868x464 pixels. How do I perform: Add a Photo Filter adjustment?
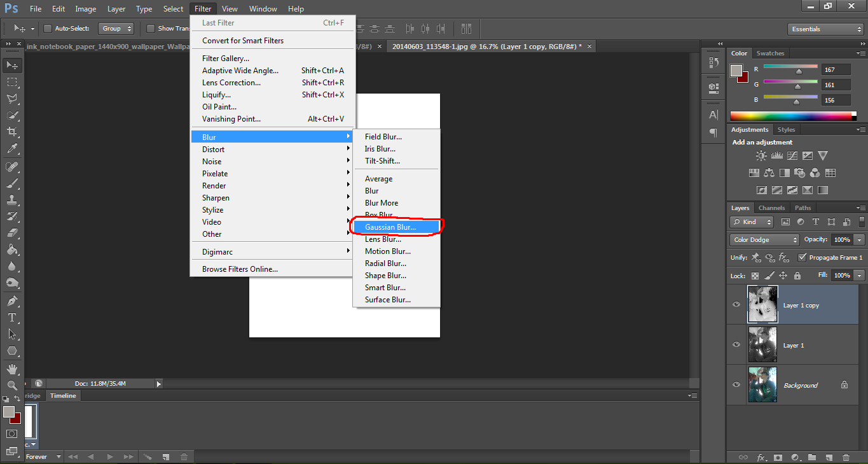pyautogui.click(x=799, y=172)
